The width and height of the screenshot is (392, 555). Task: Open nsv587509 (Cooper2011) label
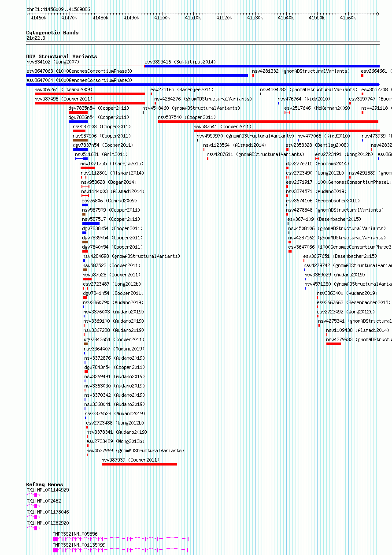point(111,210)
